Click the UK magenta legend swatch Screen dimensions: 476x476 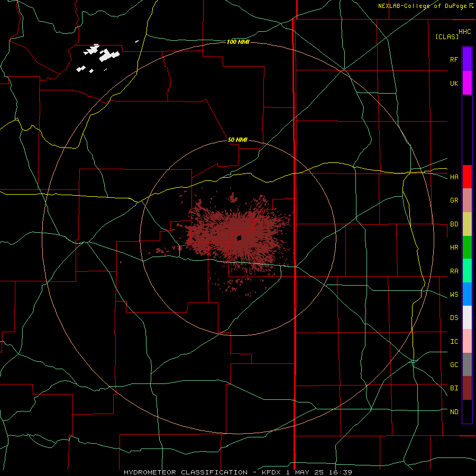click(x=467, y=83)
